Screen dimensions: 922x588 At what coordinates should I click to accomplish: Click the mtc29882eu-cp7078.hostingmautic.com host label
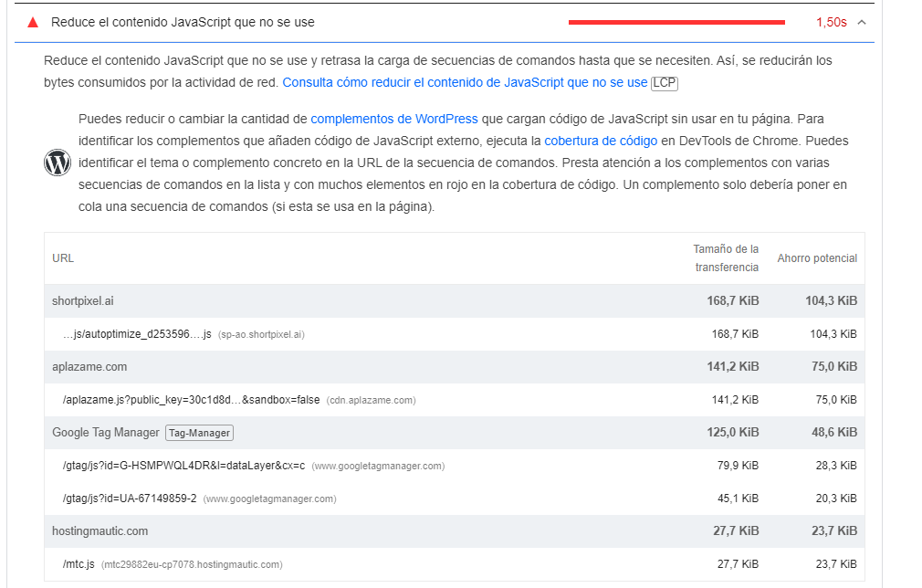[x=192, y=565]
